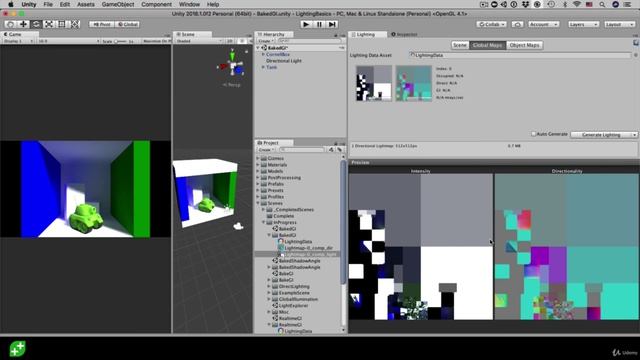Select the Move tool
This screenshot has width=640, height=360.
(x=23, y=24)
